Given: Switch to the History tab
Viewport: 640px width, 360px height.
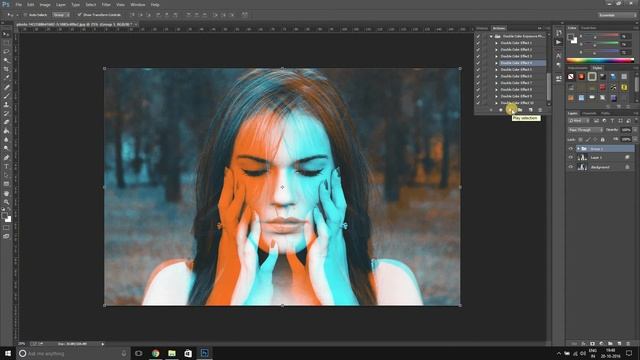Looking at the screenshot, I should [x=482, y=28].
